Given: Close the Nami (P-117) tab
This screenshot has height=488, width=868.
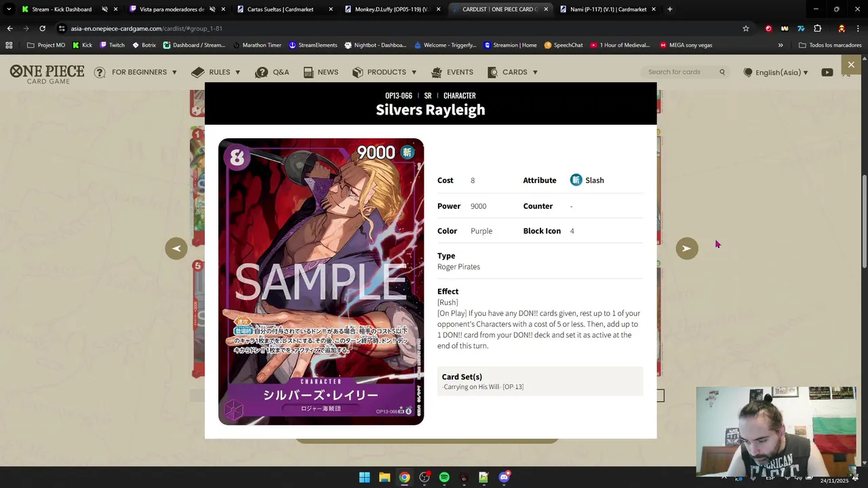Looking at the screenshot, I should point(654,9).
